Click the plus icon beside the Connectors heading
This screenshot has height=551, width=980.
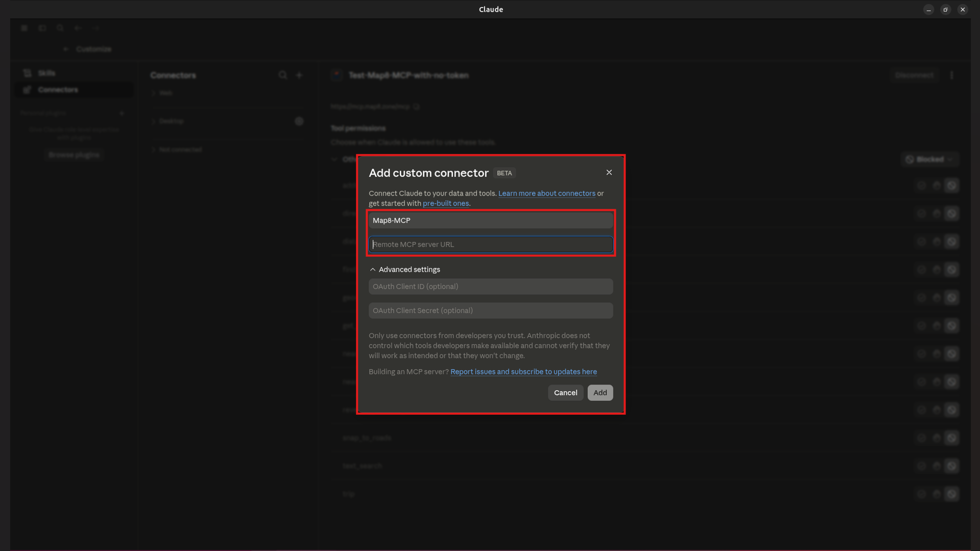pyautogui.click(x=300, y=76)
